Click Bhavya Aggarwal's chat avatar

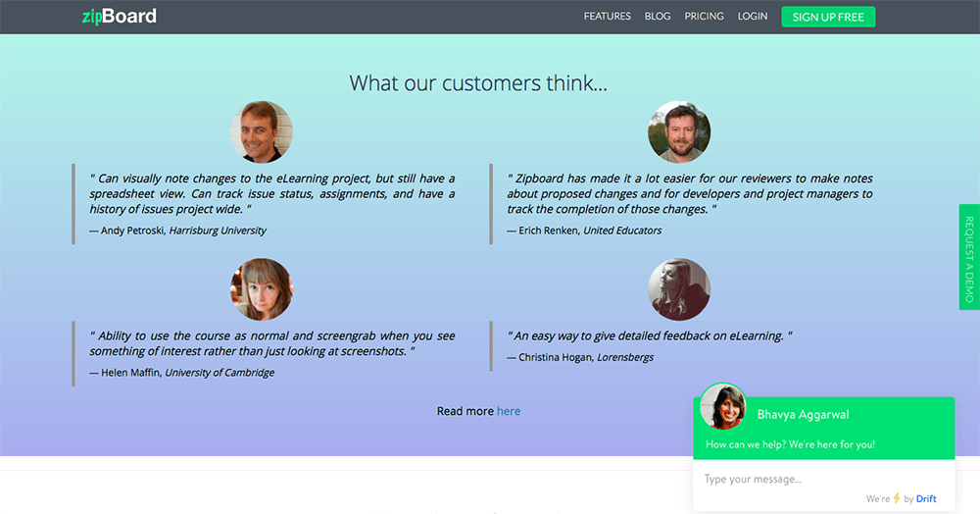click(x=722, y=406)
